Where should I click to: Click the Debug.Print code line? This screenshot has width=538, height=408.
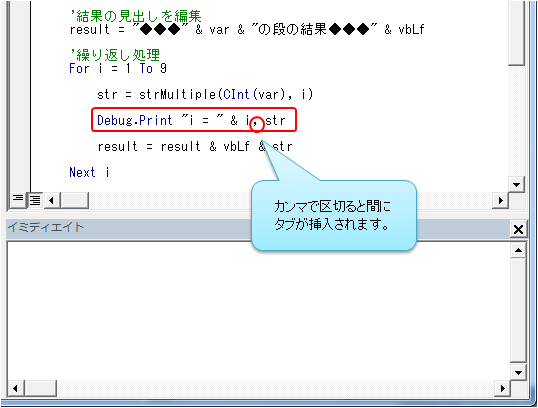(191, 120)
